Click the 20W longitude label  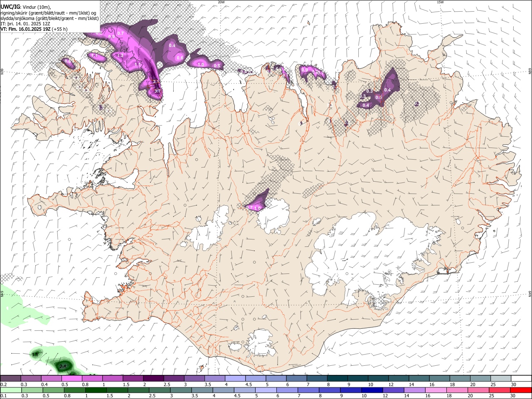pyautogui.click(x=222, y=2)
